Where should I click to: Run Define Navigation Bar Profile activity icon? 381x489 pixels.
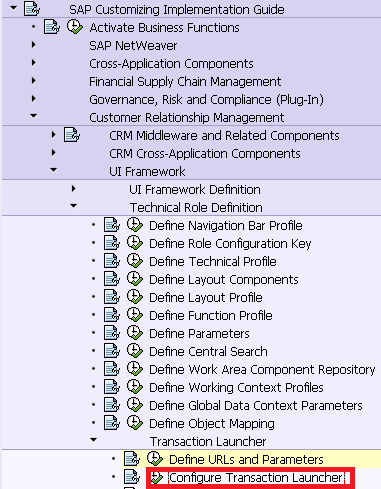coord(135,225)
